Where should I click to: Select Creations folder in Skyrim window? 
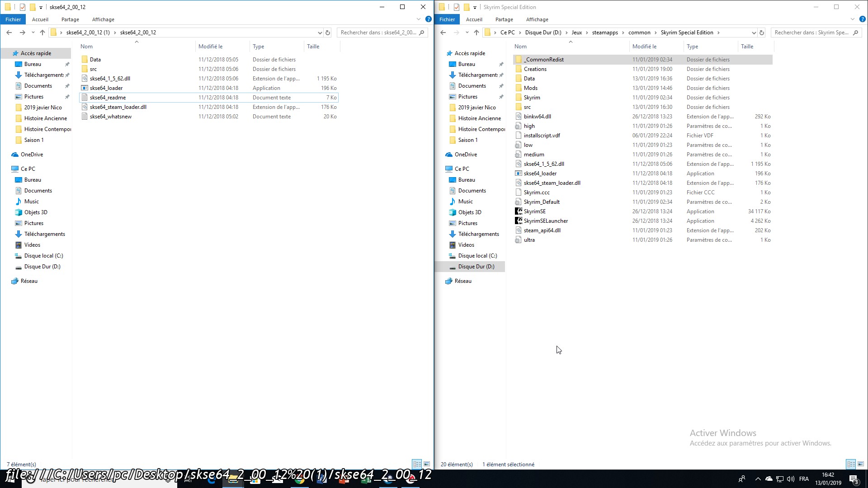535,69
